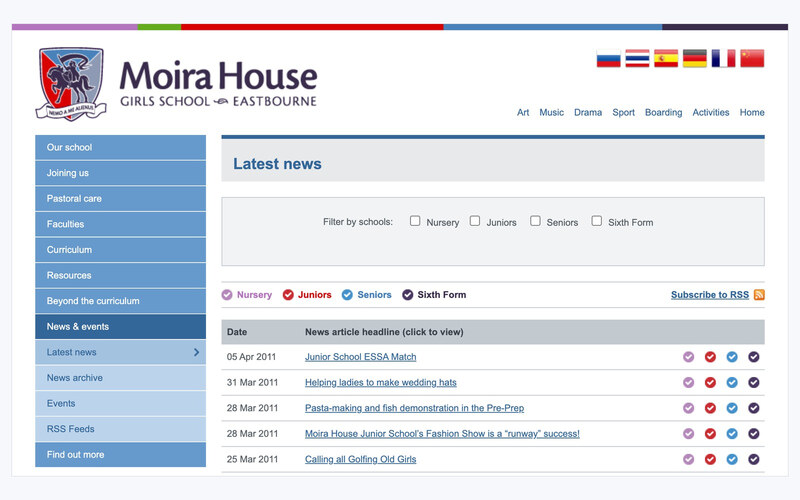Tick the Nursery filter checkbox
Screen dimensions: 800x500
coord(415,221)
